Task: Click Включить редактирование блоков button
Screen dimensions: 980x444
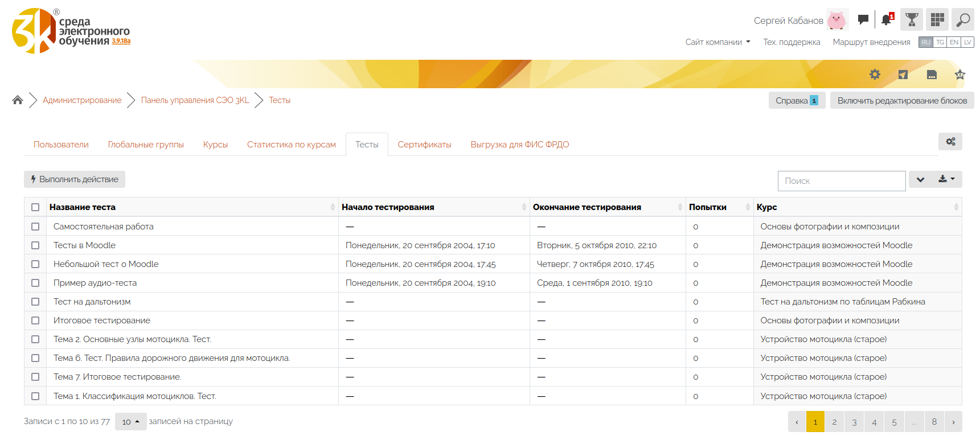Action: [901, 101]
